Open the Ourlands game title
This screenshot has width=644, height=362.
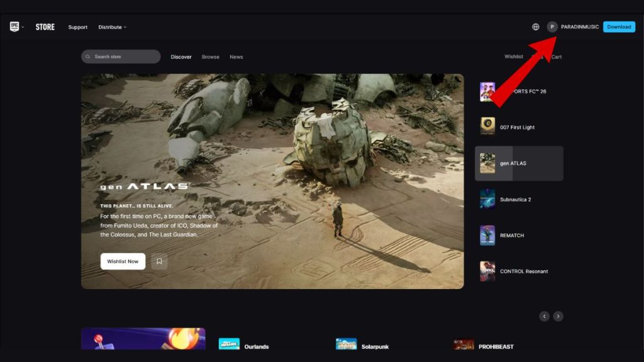pyautogui.click(x=257, y=347)
